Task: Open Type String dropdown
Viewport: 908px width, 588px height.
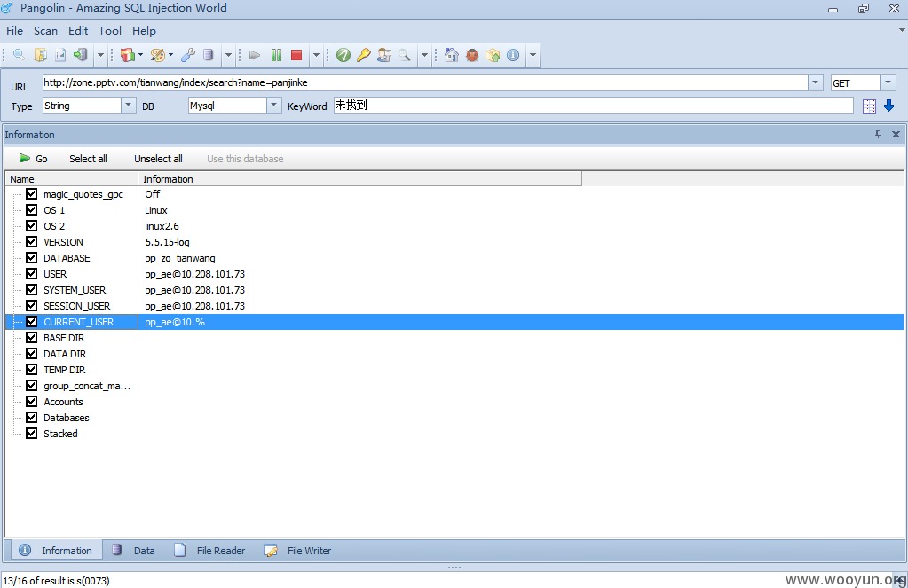Action: tap(128, 106)
